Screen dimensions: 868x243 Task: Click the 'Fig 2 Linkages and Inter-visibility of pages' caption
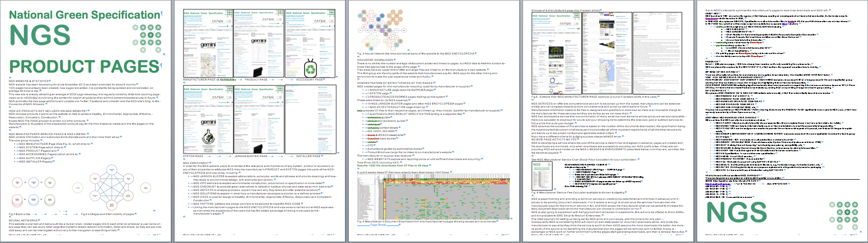point(107,214)
